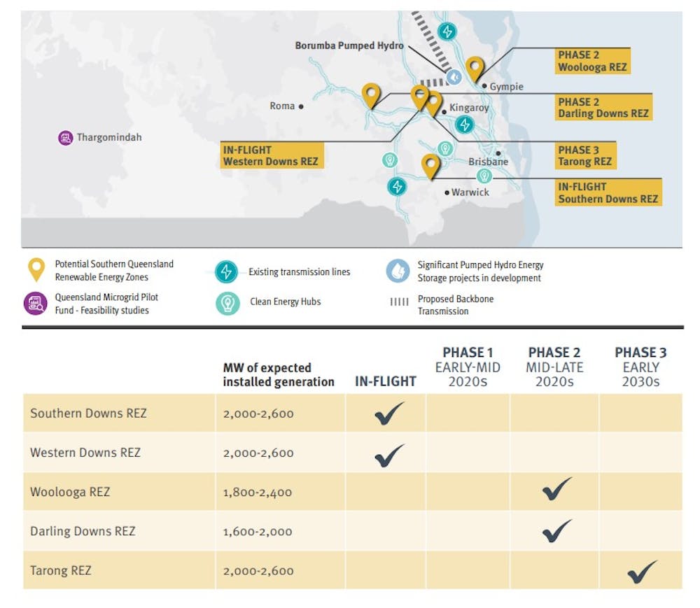This screenshot has height=608, width=700.
Task: Click Clean Energy Hub bulb beside Western Downs label
Action: click(390, 160)
